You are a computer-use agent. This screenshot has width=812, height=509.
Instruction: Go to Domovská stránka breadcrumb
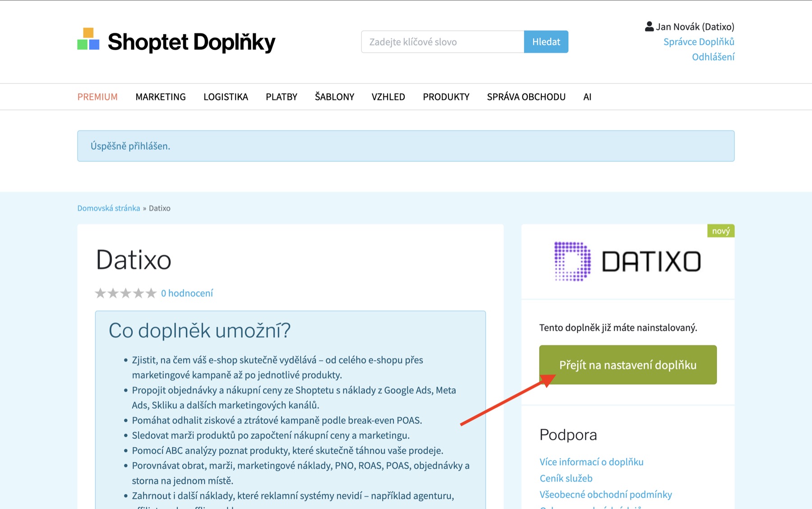109,208
